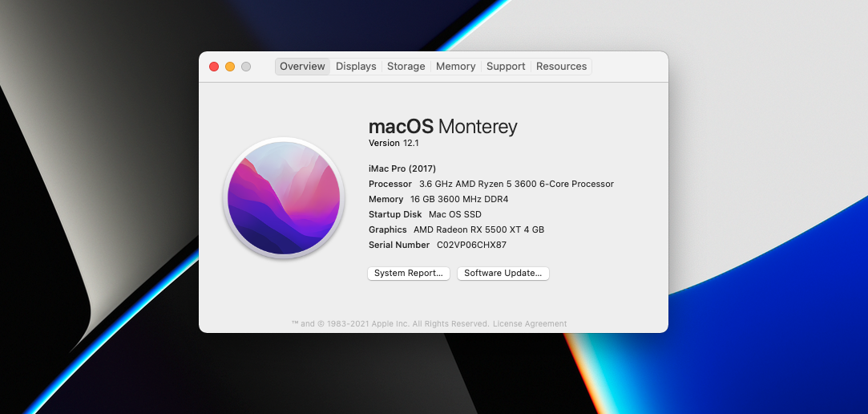The height and width of the screenshot is (414, 868).
Task: Open the Support tab
Action: tap(506, 67)
